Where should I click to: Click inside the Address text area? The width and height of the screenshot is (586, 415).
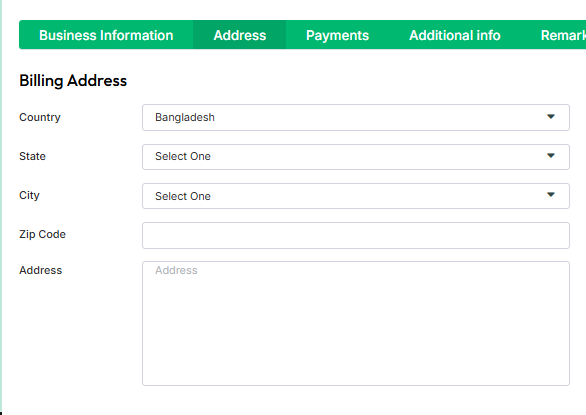(x=356, y=323)
